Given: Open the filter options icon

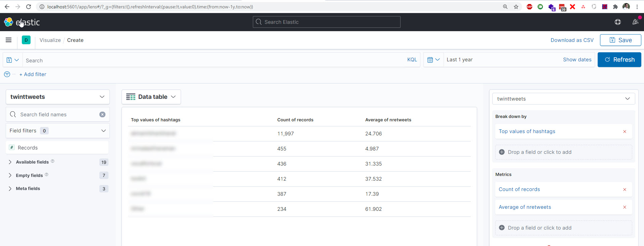Looking at the screenshot, I should 7,74.
